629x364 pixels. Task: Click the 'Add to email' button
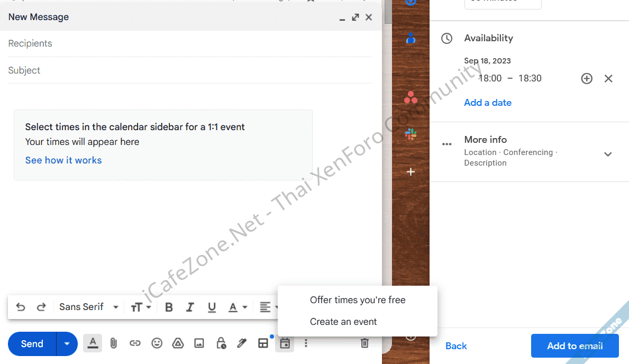pos(575,346)
